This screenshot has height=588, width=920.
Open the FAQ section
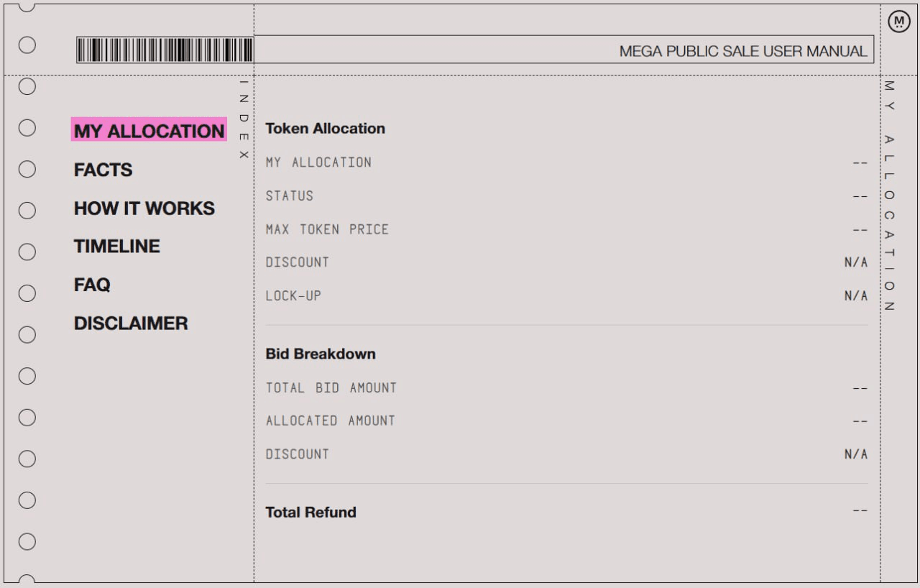click(x=92, y=285)
